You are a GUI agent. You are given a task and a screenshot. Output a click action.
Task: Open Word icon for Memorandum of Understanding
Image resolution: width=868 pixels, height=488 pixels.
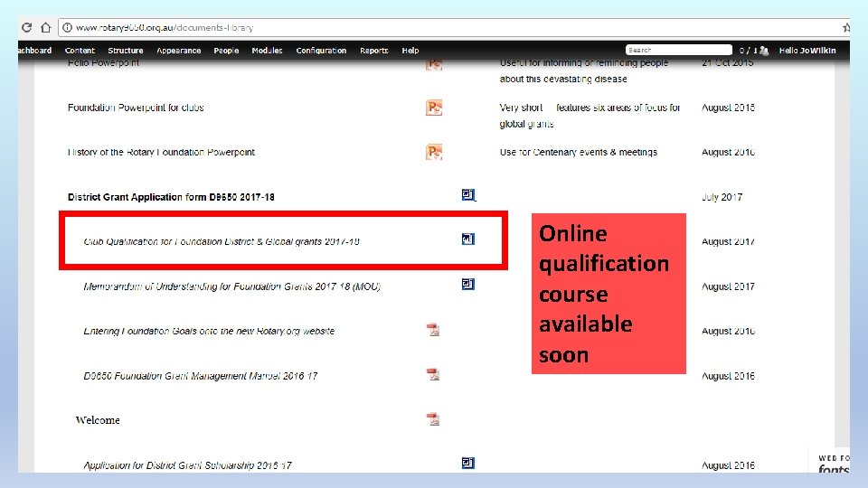coord(468,284)
